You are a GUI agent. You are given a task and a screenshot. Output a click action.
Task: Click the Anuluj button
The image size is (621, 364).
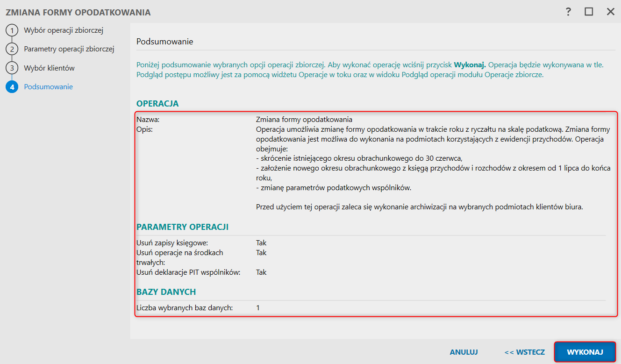point(464,352)
